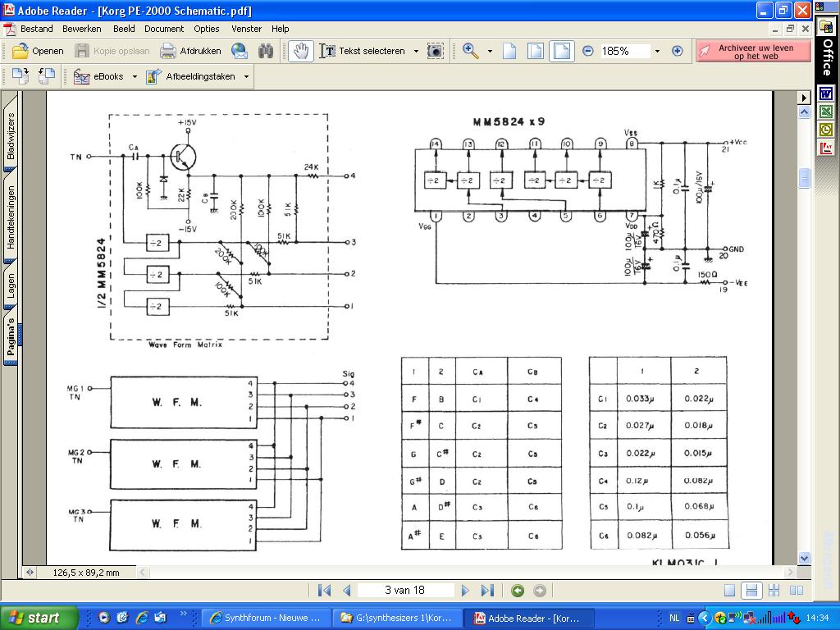Select the Hand tool

coord(300,51)
